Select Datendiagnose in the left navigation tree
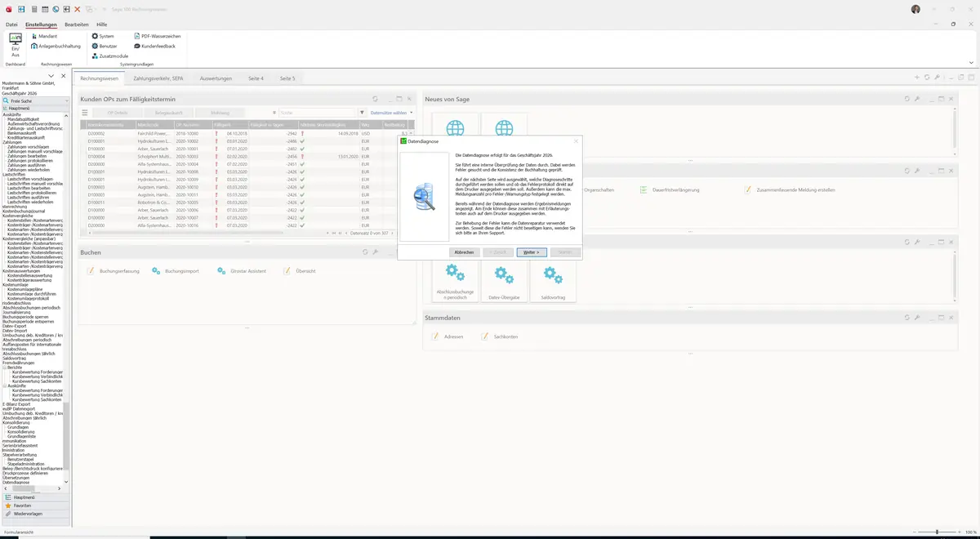 [x=16, y=482]
